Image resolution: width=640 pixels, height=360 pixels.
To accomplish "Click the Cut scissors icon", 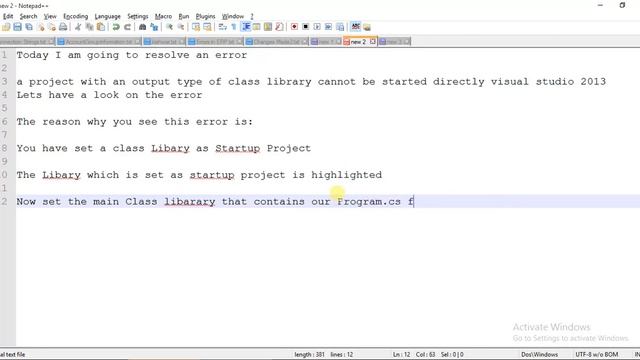I will (x=78, y=27).
